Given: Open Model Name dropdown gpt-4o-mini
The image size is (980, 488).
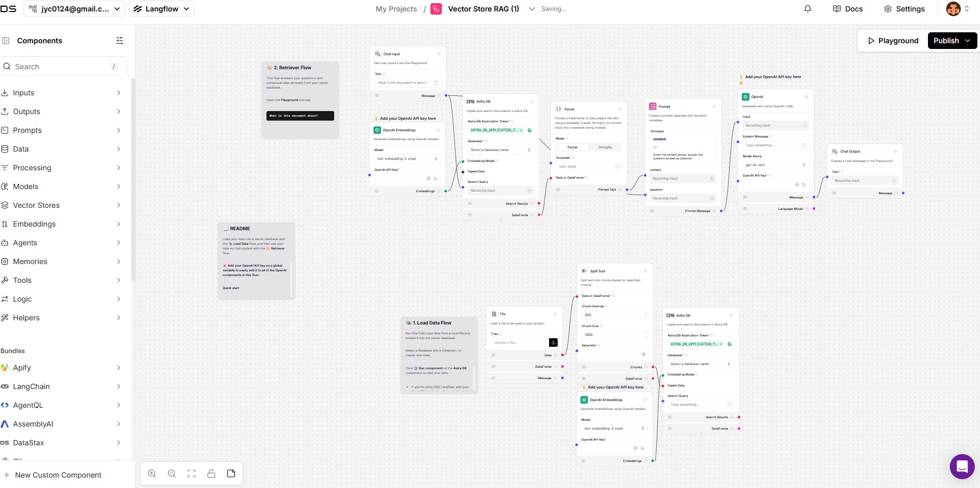Looking at the screenshot, I should [775, 165].
